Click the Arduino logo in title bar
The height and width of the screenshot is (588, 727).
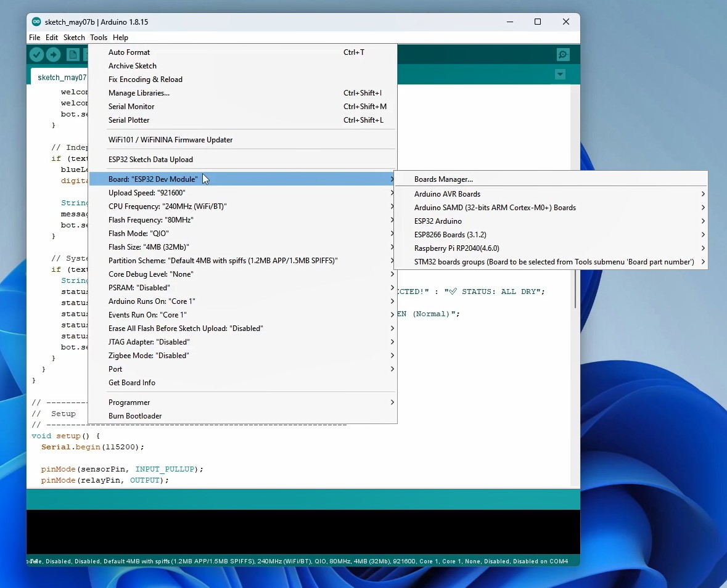tap(36, 22)
